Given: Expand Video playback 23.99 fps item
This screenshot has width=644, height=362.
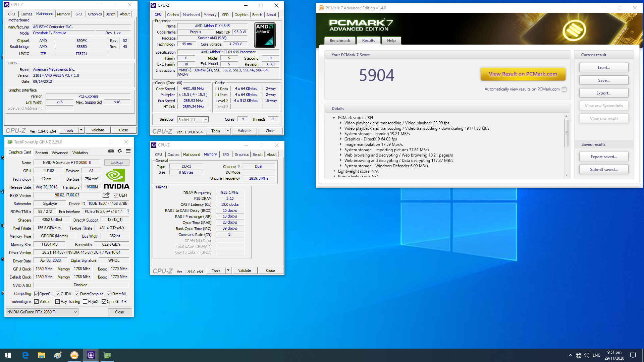Looking at the screenshot, I should click(340, 123).
